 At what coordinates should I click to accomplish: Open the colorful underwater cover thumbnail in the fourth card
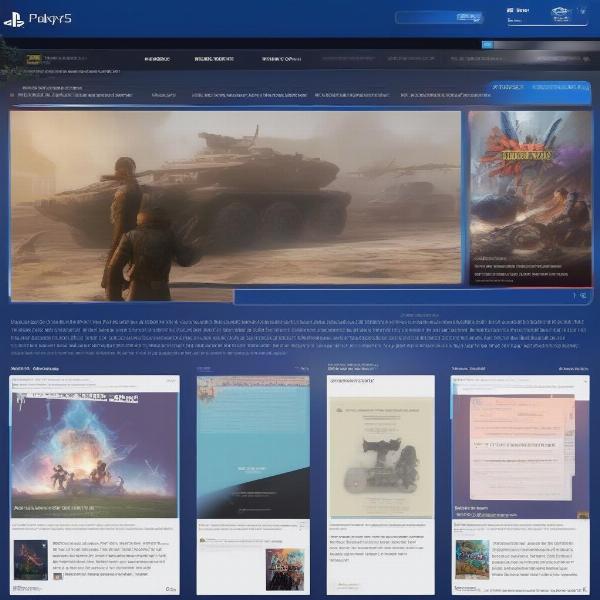[x=472, y=559]
